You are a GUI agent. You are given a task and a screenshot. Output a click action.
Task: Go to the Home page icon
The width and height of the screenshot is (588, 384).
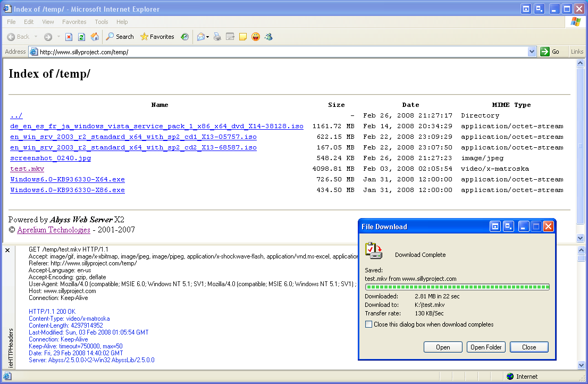[x=95, y=37]
